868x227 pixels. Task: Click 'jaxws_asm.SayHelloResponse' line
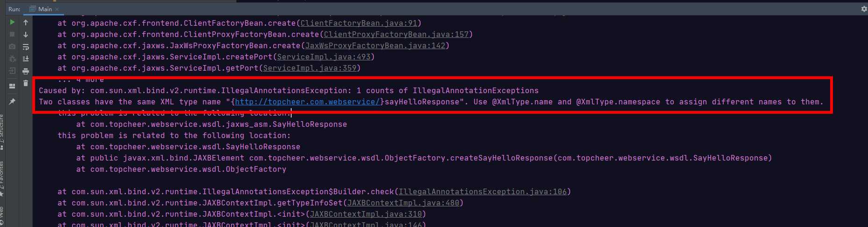click(211, 124)
